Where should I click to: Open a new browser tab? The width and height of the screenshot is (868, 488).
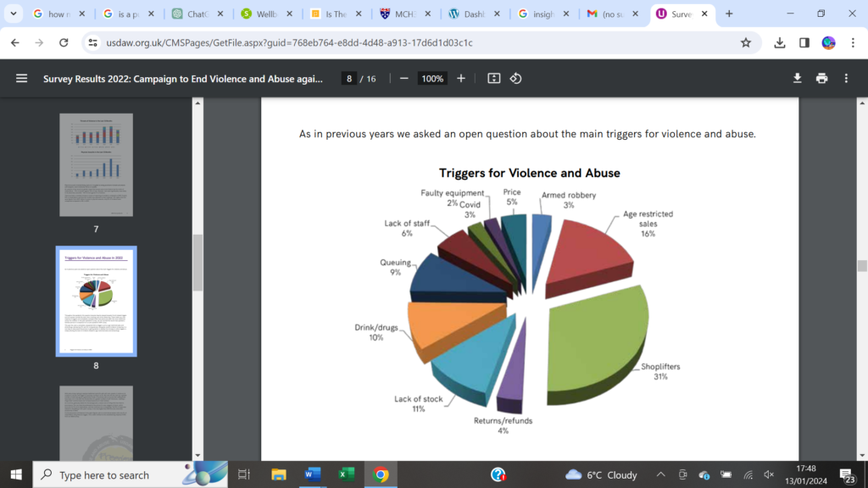729,14
